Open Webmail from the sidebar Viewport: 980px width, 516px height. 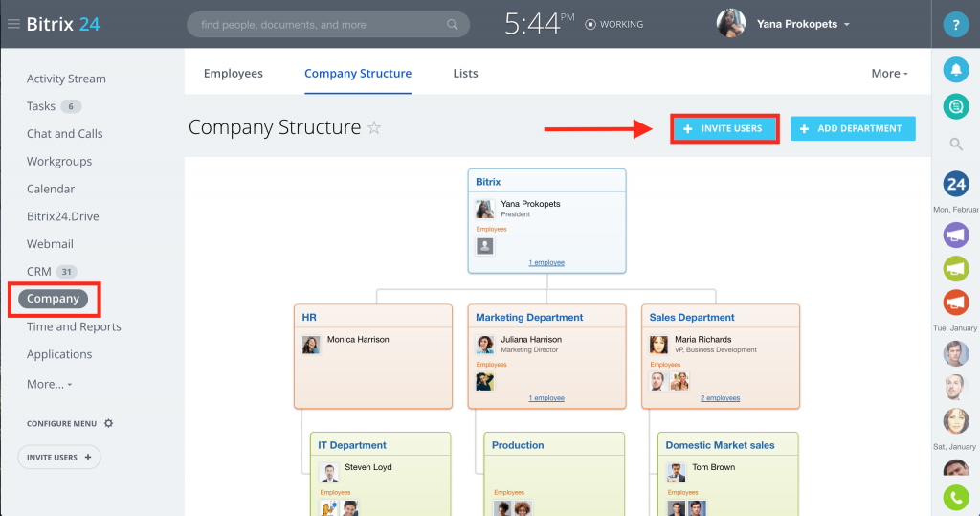pyautogui.click(x=50, y=244)
